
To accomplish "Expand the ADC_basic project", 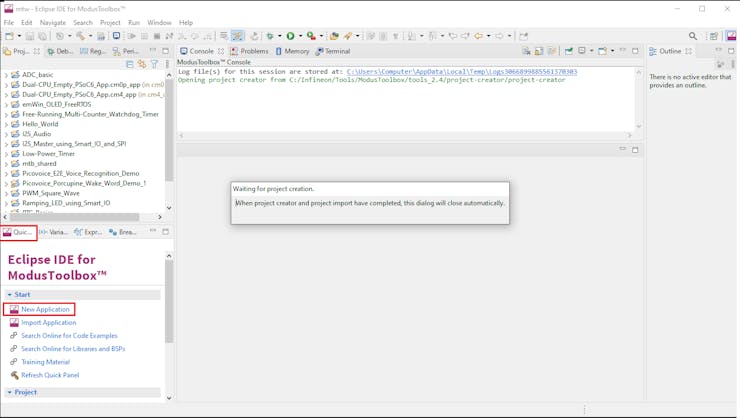I will tap(6, 75).
